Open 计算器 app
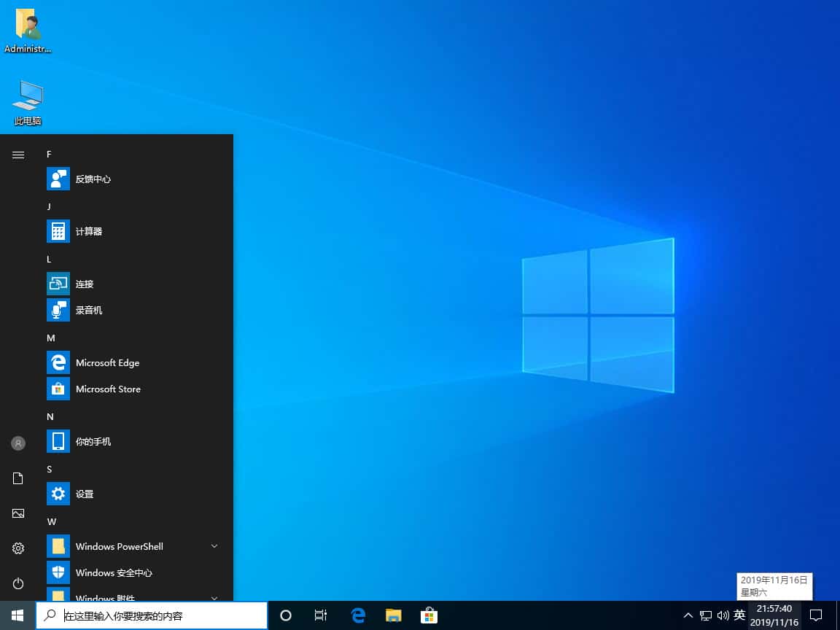The height and width of the screenshot is (630, 840). point(134,231)
